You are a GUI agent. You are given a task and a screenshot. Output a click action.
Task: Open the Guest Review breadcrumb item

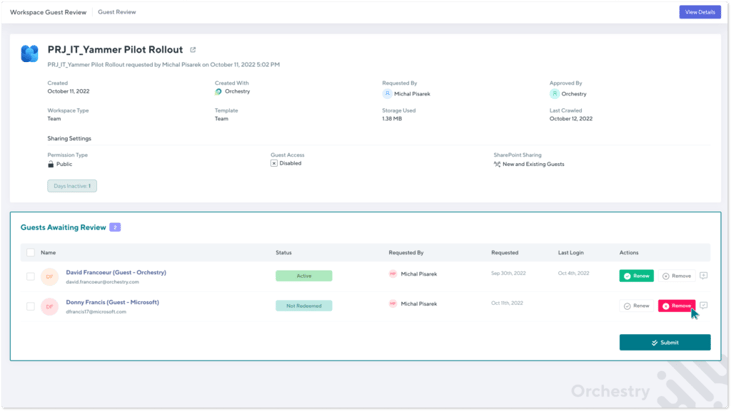(x=117, y=12)
